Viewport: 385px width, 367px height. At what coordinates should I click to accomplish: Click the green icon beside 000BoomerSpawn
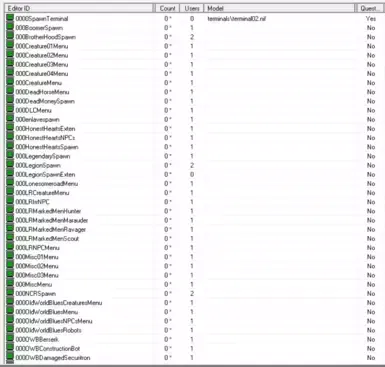(x=10, y=28)
